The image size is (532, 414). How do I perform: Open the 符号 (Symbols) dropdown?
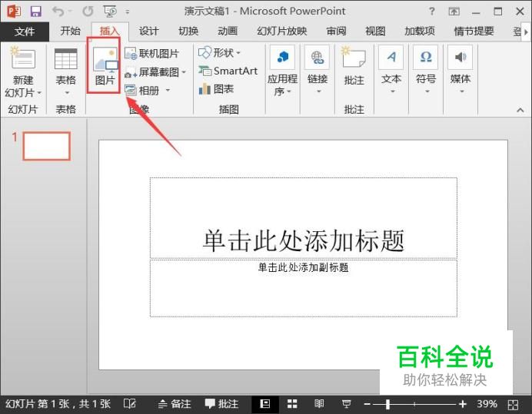pos(426,70)
